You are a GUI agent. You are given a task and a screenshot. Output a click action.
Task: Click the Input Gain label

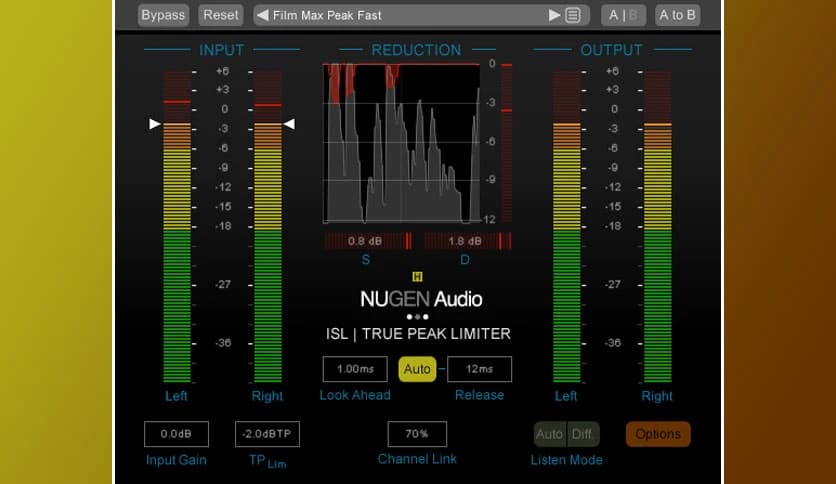pos(176,459)
